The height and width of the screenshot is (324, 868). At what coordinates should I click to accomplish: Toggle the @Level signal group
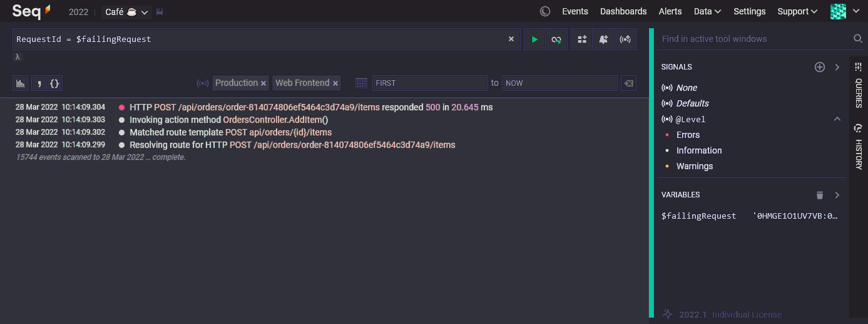click(691, 119)
